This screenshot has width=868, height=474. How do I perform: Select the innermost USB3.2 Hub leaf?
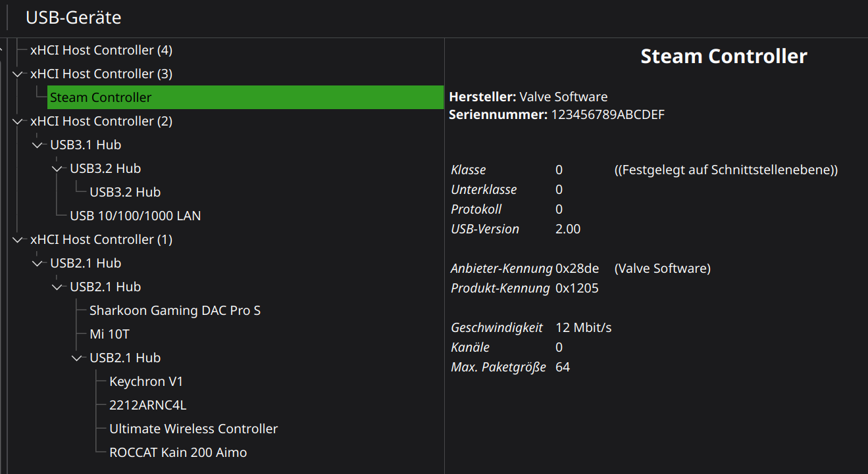click(125, 193)
